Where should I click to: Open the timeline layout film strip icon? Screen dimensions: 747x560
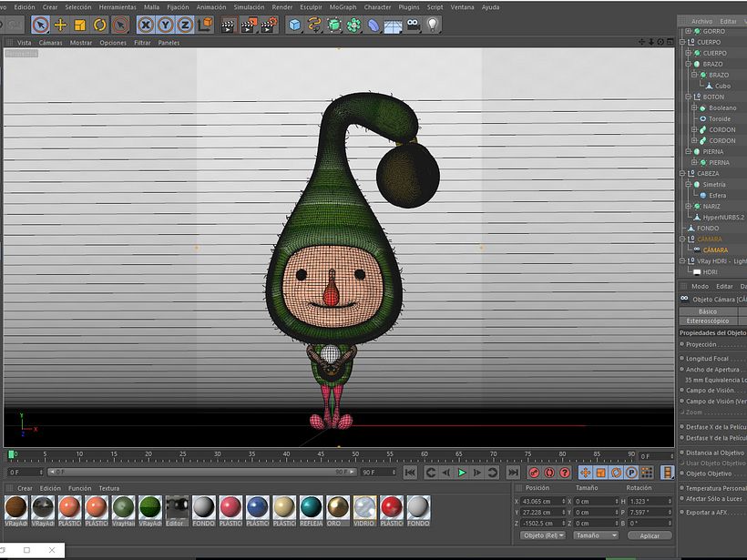coord(668,473)
